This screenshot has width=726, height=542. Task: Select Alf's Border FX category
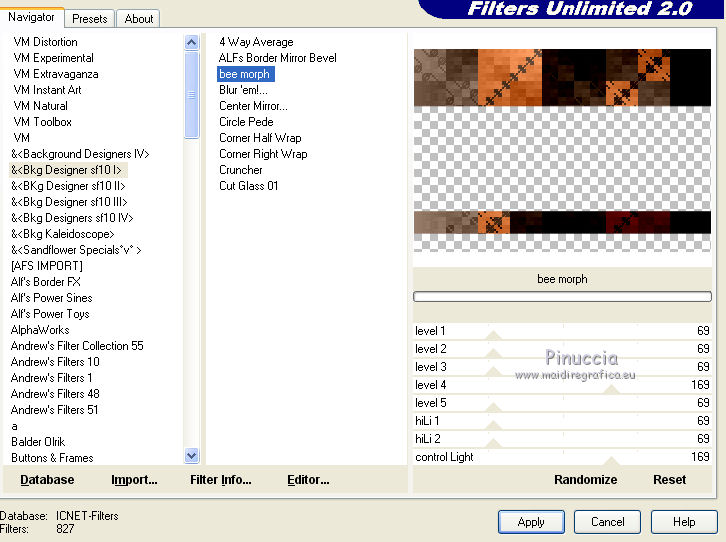(45, 282)
